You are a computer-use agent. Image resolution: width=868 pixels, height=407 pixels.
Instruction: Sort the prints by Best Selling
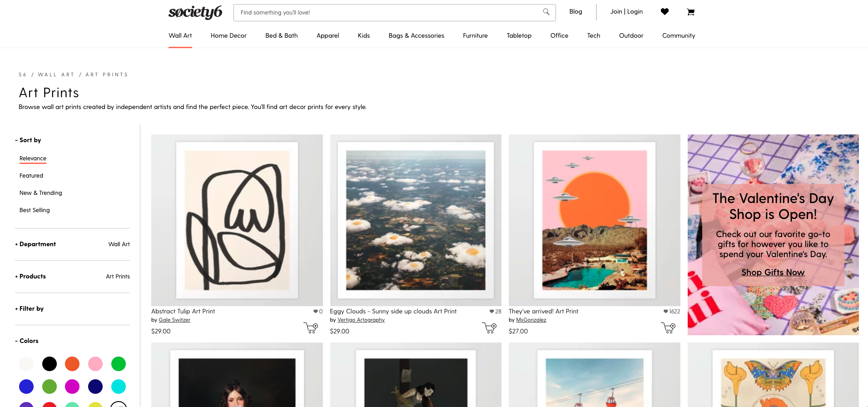pos(35,210)
